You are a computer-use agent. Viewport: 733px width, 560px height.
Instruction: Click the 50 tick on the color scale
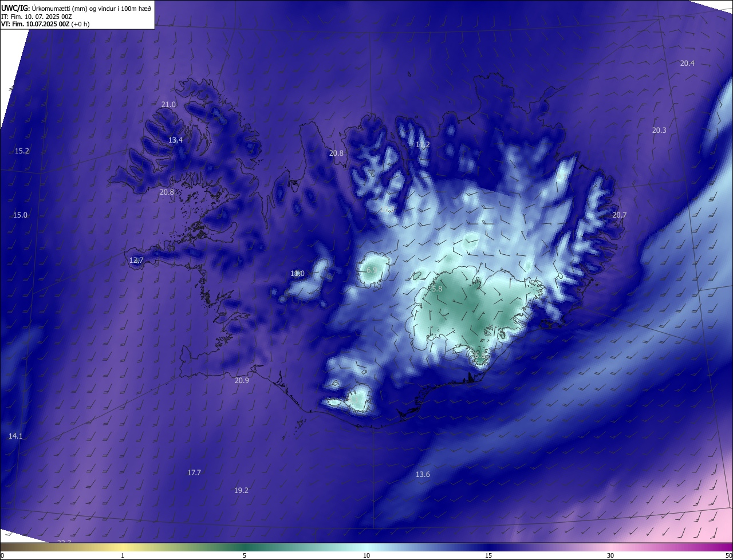pyautogui.click(x=728, y=556)
